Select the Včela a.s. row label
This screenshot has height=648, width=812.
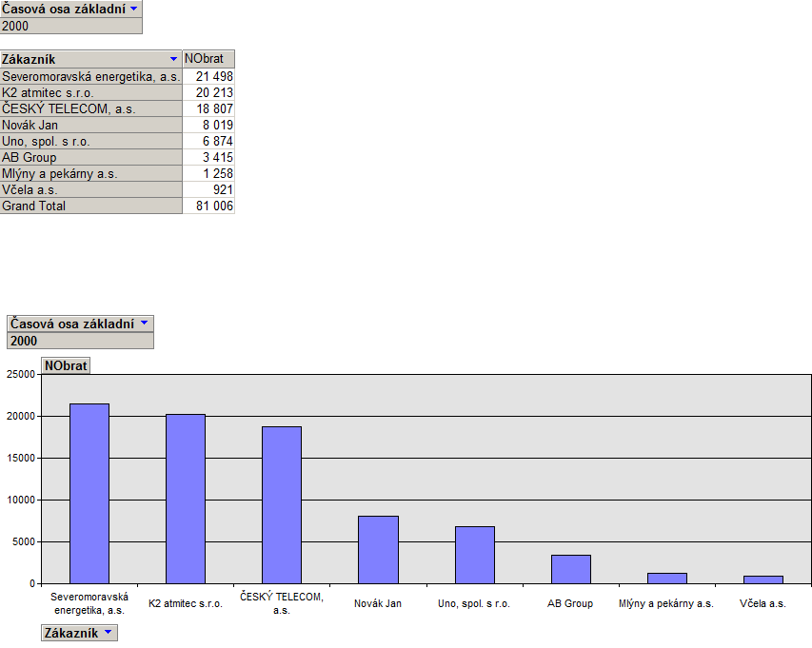(91, 189)
